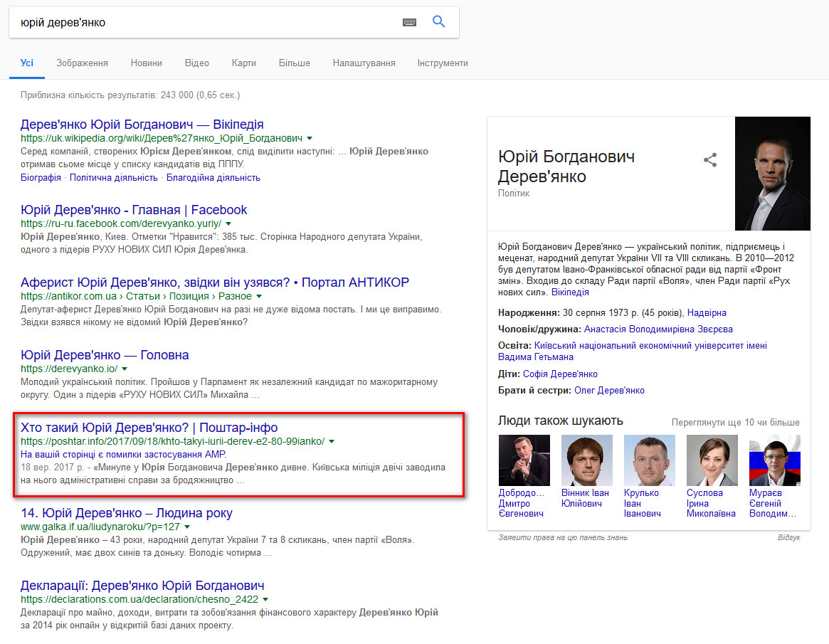Click Заявити права на цю панель знань

[x=563, y=538]
